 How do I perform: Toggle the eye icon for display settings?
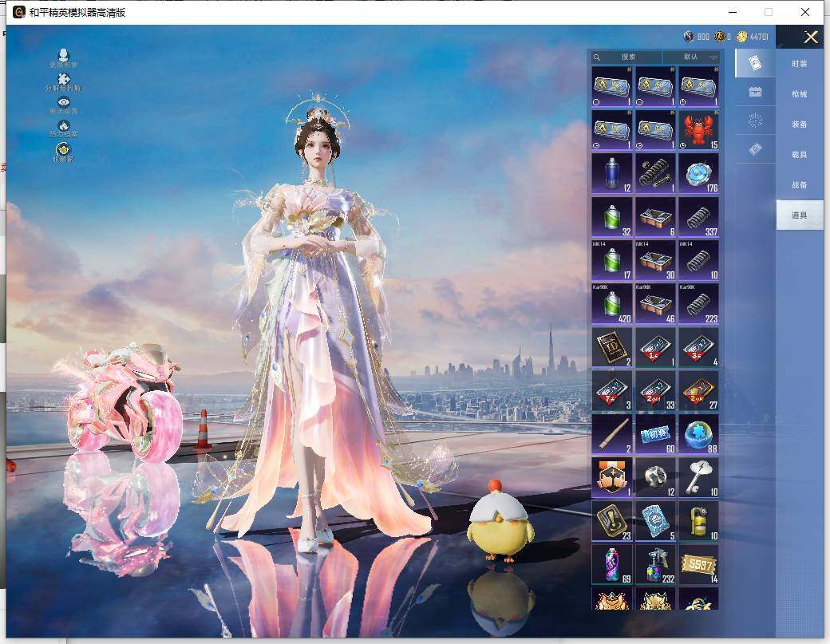(64, 102)
